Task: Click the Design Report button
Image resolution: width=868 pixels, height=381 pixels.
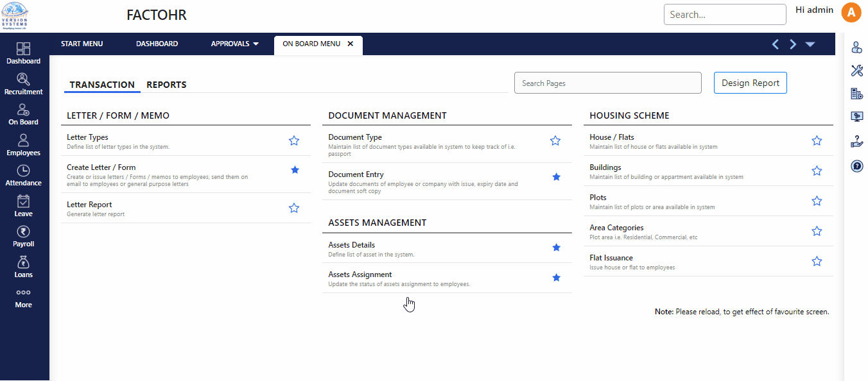Action: tap(750, 83)
